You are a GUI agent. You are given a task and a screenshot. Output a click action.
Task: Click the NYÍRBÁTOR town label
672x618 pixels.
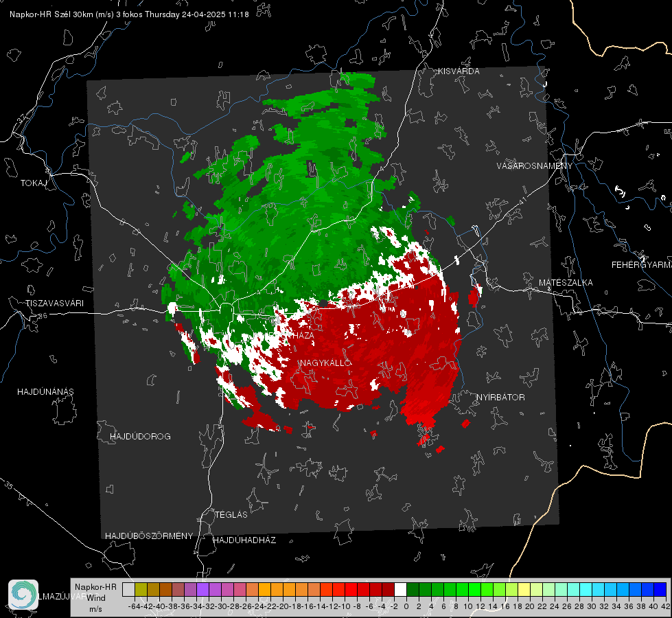500,398
